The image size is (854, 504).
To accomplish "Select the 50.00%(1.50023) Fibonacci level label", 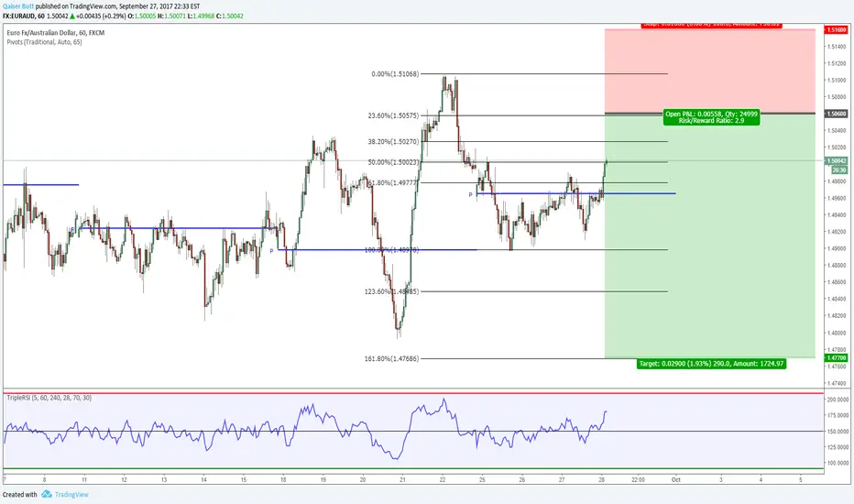I will pos(393,162).
